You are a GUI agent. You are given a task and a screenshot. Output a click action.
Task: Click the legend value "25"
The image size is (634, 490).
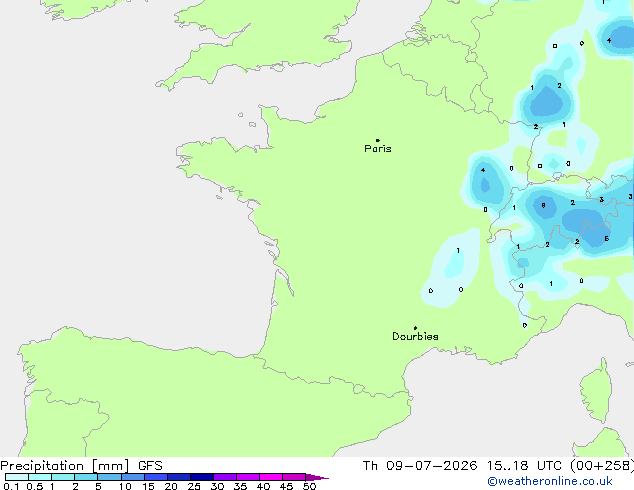click(194, 486)
